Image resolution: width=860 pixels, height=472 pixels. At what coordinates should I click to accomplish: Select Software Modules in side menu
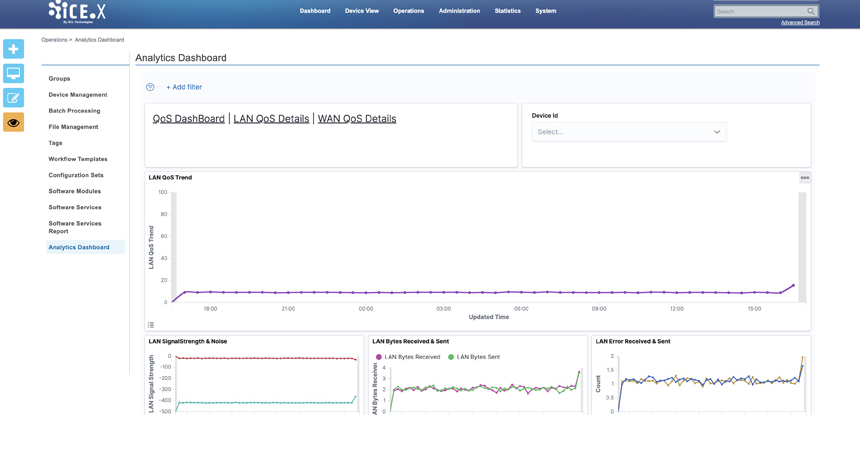pos(75,191)
